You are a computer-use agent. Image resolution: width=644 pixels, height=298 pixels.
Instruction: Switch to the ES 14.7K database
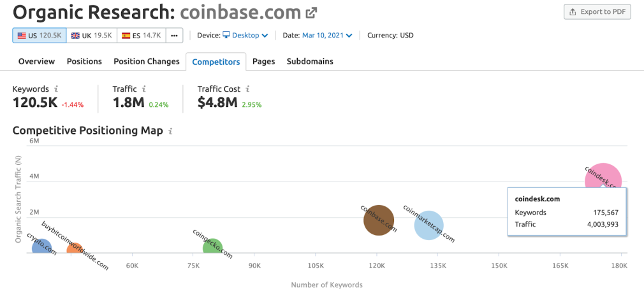click(x=142, y=36)
